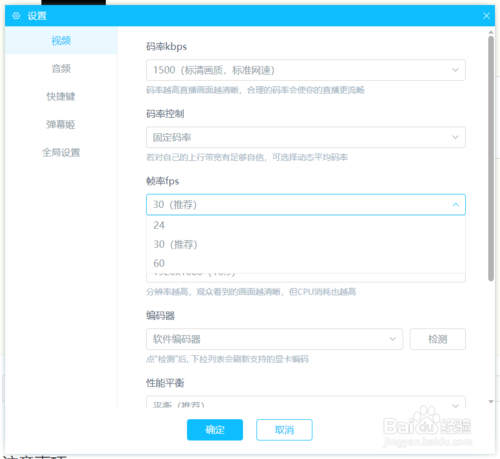Open the 码率kbps dropdown showing 1500
Image resolution: width=500 pixels, height=459 pixels.
(306, 70)
